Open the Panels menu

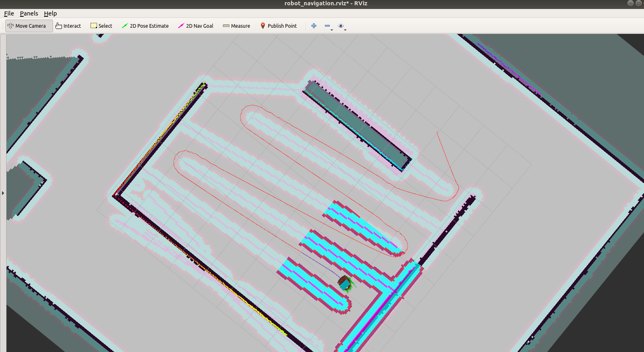point(29,13)
